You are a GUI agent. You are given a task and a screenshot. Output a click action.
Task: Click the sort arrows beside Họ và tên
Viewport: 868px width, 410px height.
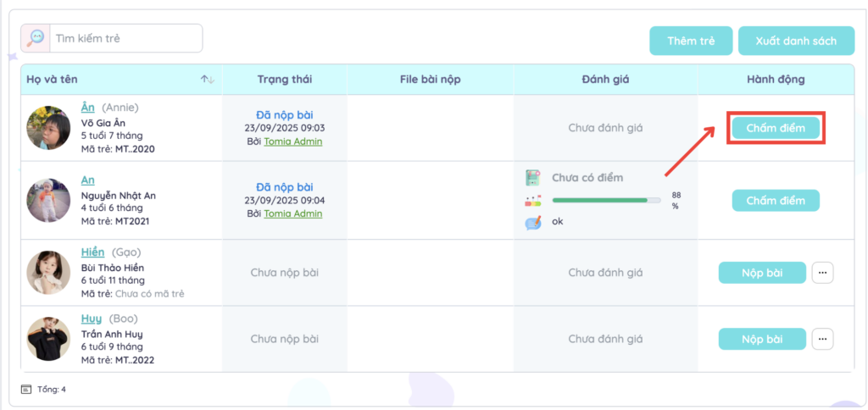(x=207, y=80)
